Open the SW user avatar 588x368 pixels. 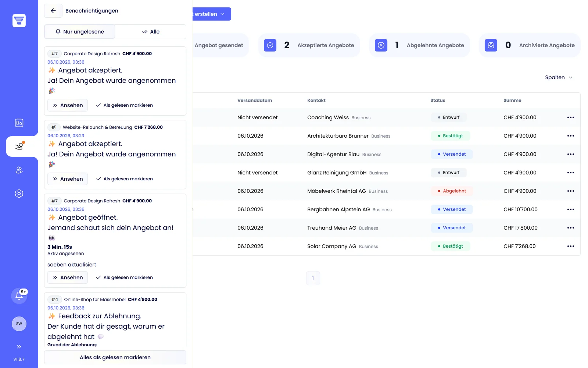click(x=19, y=324)
